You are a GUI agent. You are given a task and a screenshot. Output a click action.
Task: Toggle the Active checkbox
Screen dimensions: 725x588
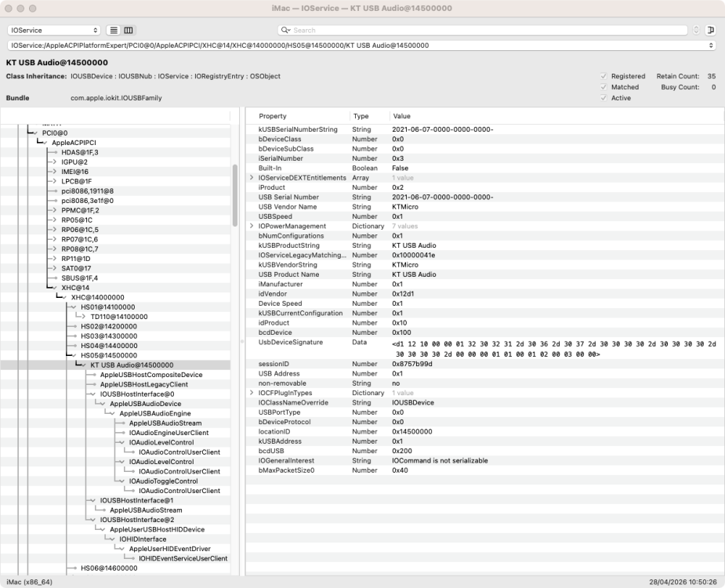(x=604, y=98)
